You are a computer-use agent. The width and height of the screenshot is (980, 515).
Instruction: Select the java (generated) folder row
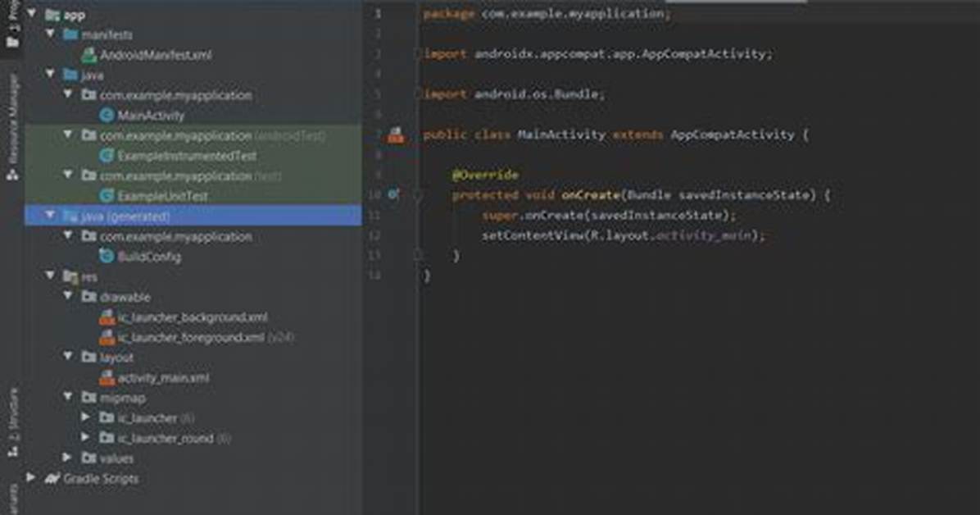(x=193, y=216)
